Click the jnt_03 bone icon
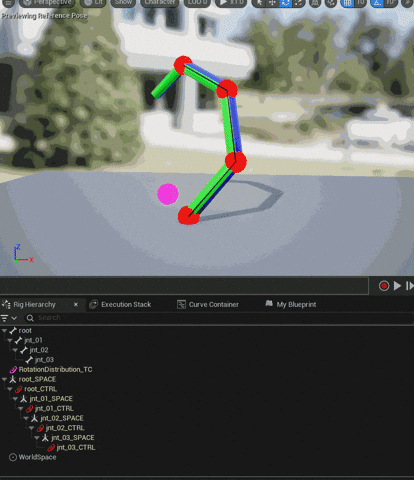 [29, 360]
